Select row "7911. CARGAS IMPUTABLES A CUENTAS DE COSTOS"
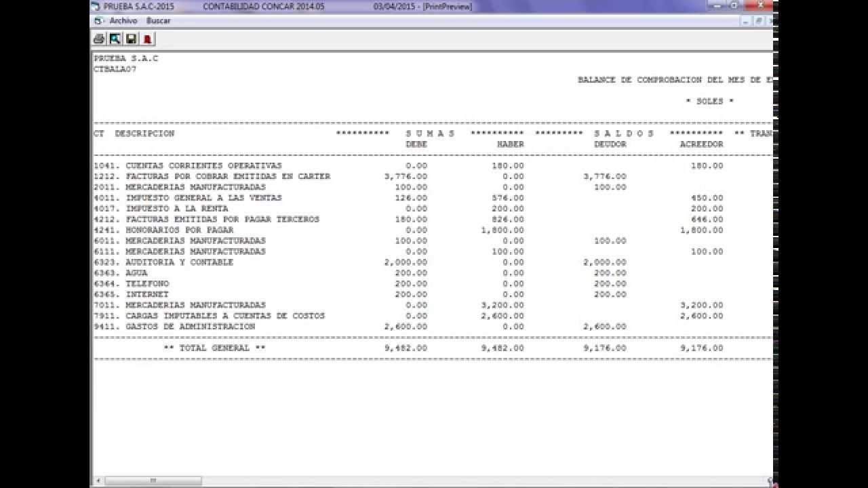Screen dimensions: 868x488 408,316
